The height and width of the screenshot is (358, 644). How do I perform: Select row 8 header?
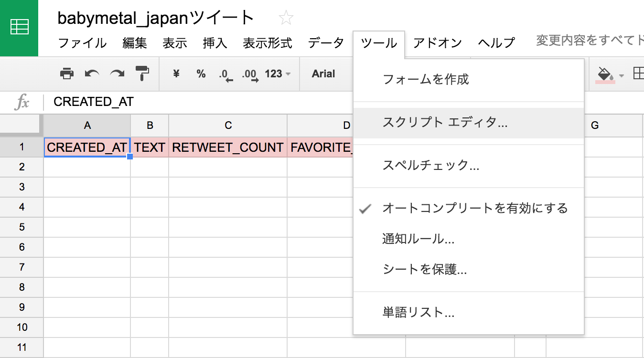point(21,287)
